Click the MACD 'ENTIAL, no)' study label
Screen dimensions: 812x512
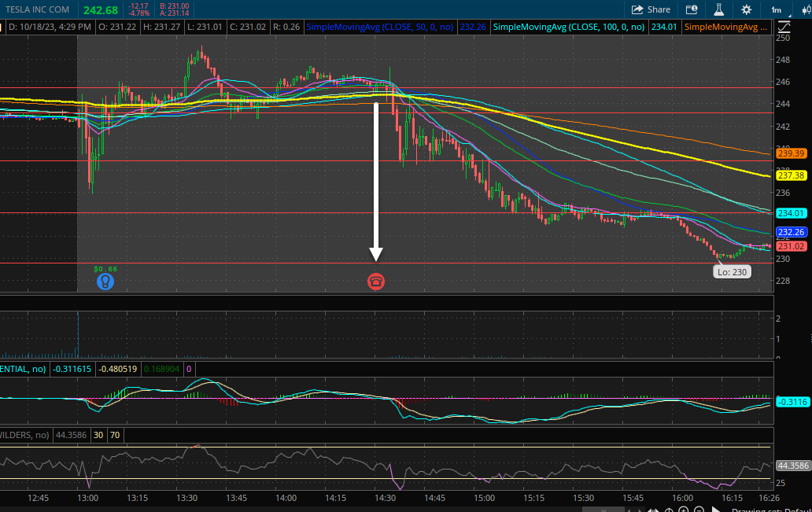[23, 369]
